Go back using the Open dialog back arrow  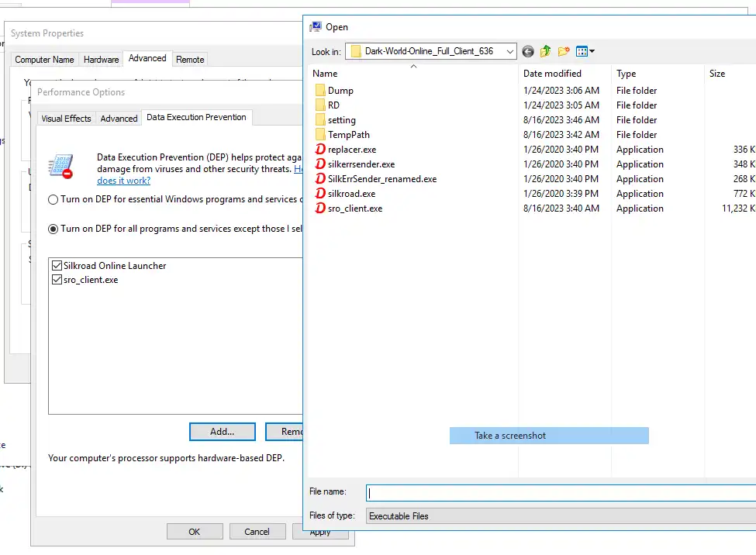(x=528, y=52)
